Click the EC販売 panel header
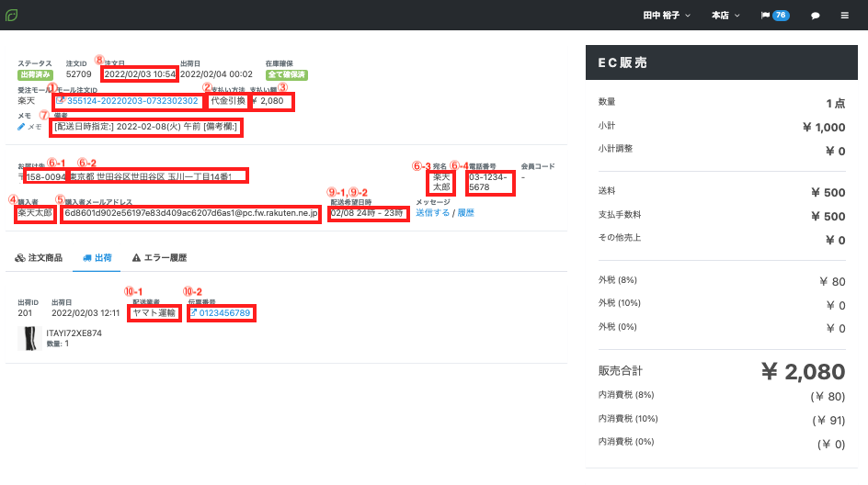The image size is (868, 485). pos(721,62)
